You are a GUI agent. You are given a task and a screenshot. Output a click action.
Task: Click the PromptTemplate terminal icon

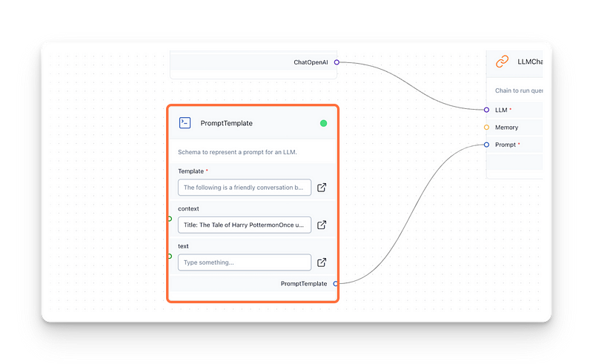[x=185, y=123]
